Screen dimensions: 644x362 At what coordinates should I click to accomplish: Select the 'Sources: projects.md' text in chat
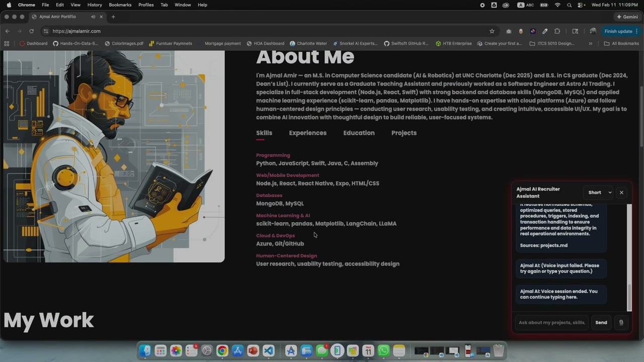pos(544,245)
